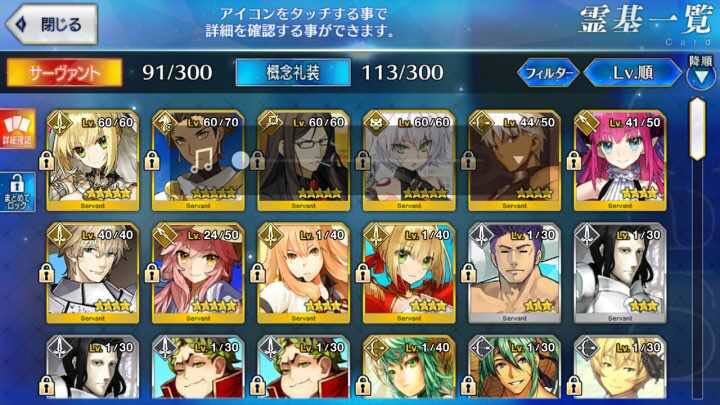
Task: Select the red-dress Lv. 1/40 saber card
Action: coord(409,273)
